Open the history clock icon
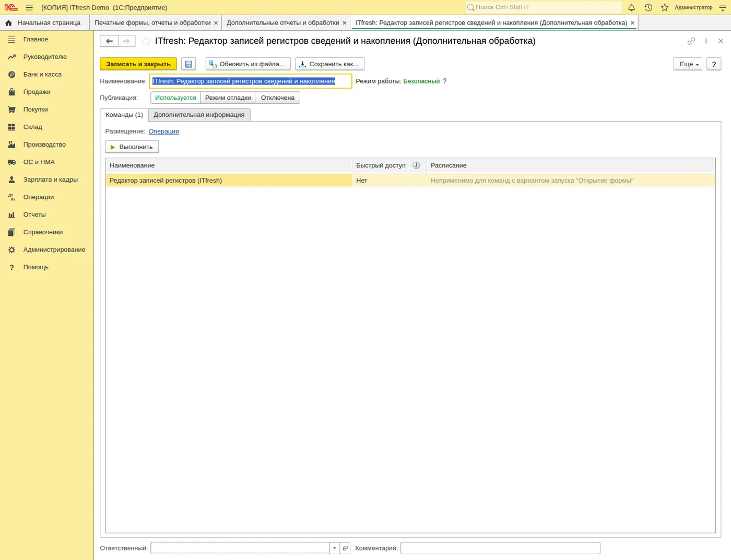Image resolution: width=731 pixels, height=560 pixels. tap(648, 7)
